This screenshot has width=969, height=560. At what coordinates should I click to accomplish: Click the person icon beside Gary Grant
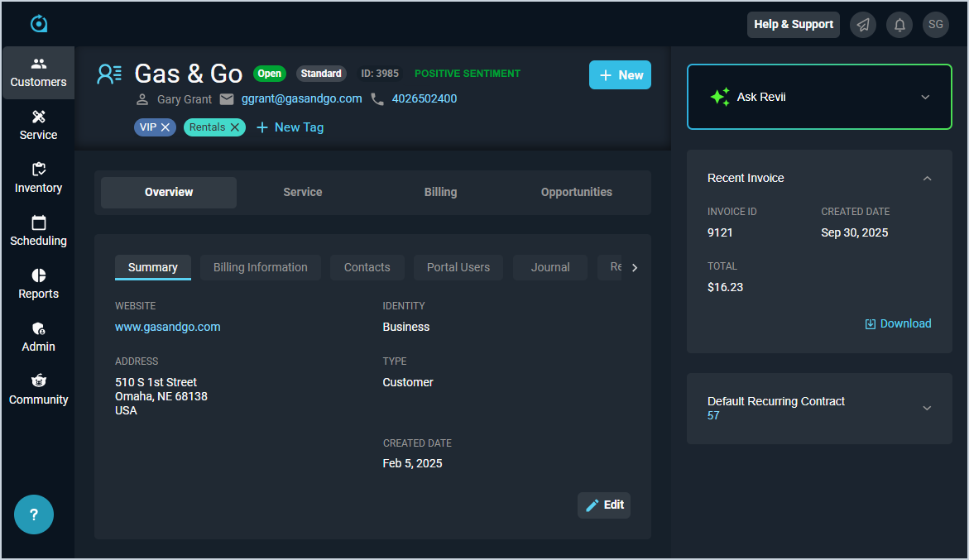pyautogui.click(x=142, y=99)
